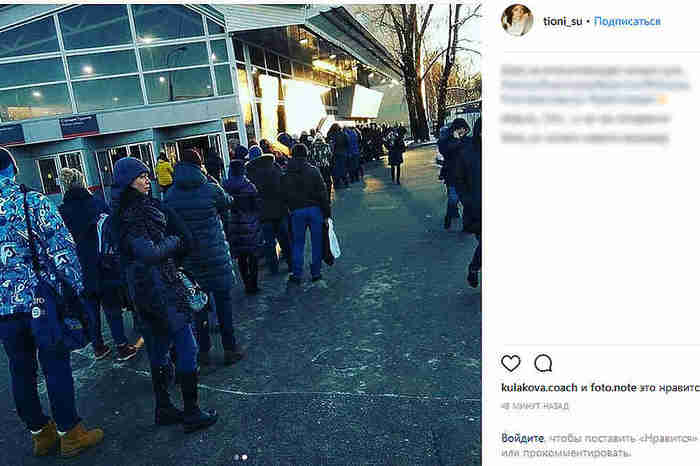Click the white shopping bag in photo

[333, 239]
